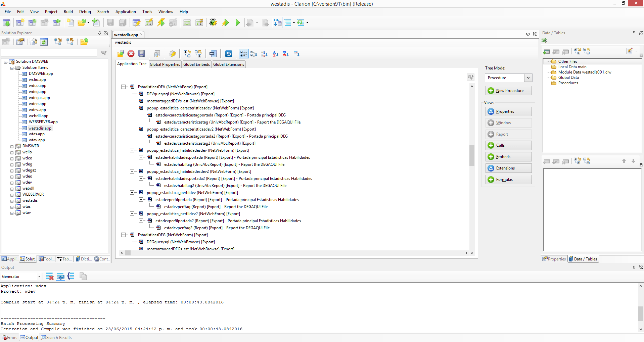Click the Embeds view button
Image resolution: width=644 pixels, height=342 pixels.
coord(508,157)
